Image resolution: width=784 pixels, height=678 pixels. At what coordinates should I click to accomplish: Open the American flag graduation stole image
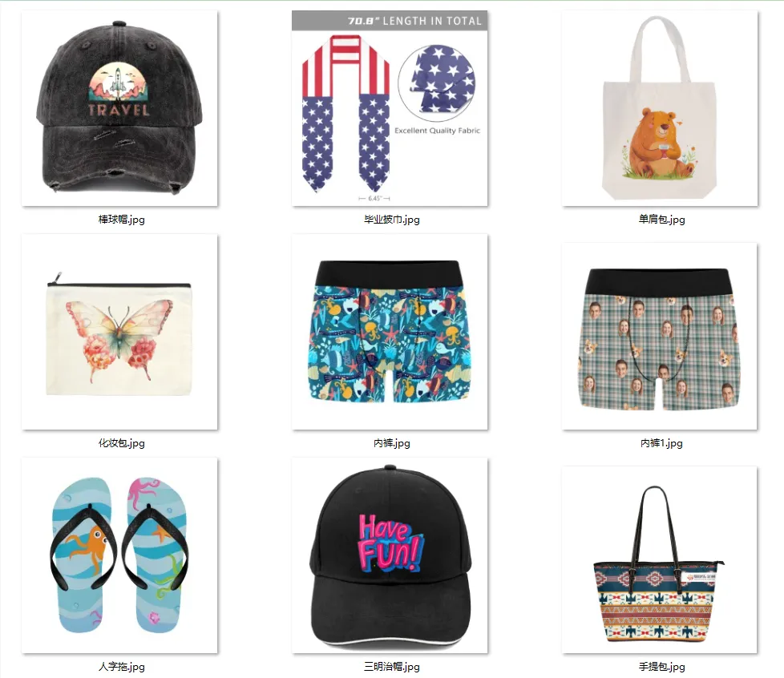click(x=390, y=108)
